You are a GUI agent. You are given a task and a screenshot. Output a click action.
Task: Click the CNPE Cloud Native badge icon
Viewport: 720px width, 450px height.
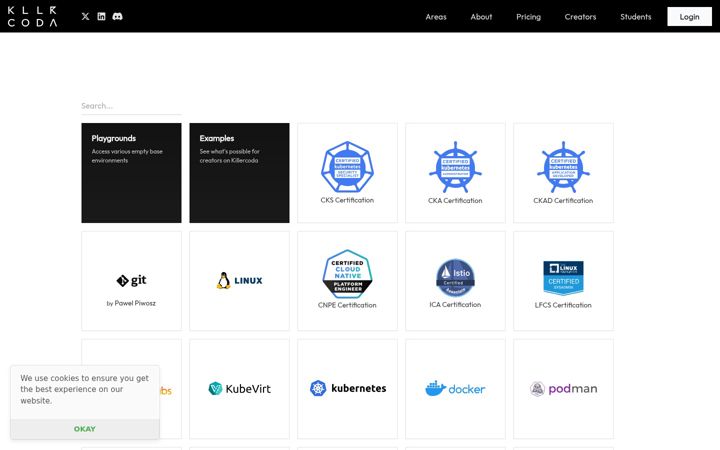point(347,274)
